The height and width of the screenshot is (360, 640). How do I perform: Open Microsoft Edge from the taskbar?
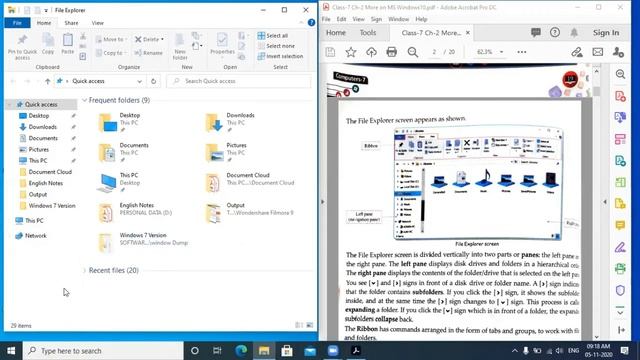pos(241,351)
